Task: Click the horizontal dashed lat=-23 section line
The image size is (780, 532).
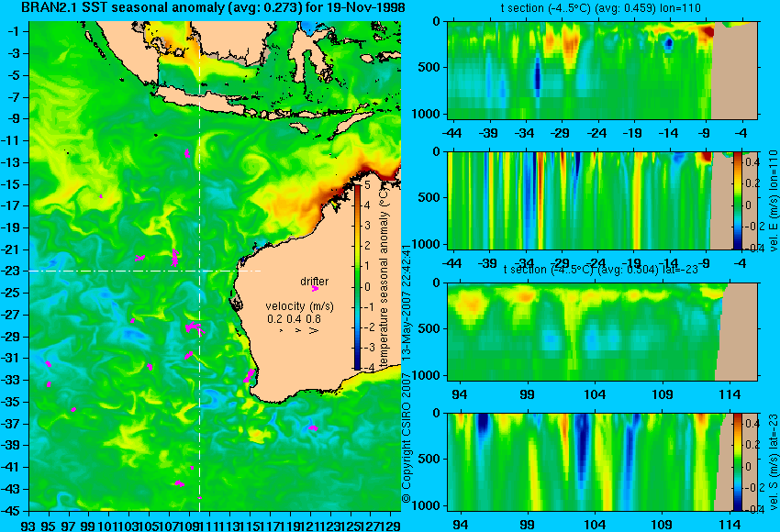Action: tap(145, 271)
